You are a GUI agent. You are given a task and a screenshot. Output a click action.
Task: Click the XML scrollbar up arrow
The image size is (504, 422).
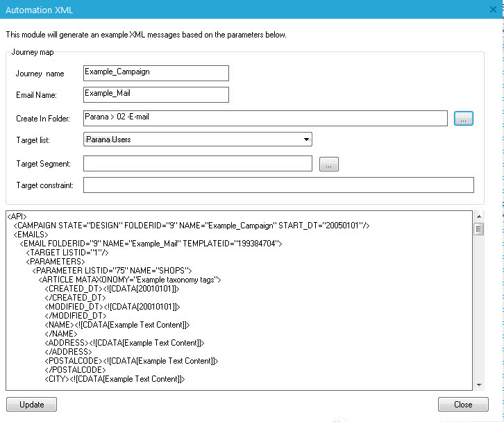point(478,217)
